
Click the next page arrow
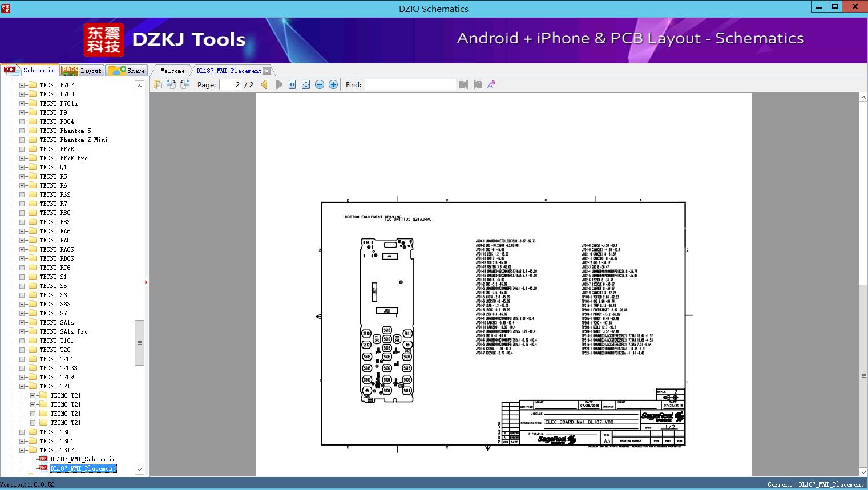pos(278,84)
